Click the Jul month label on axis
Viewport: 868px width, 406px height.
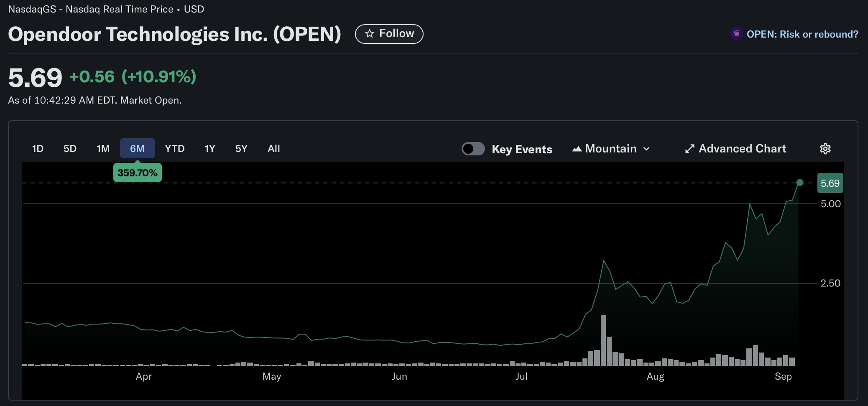tap(521, 376)
